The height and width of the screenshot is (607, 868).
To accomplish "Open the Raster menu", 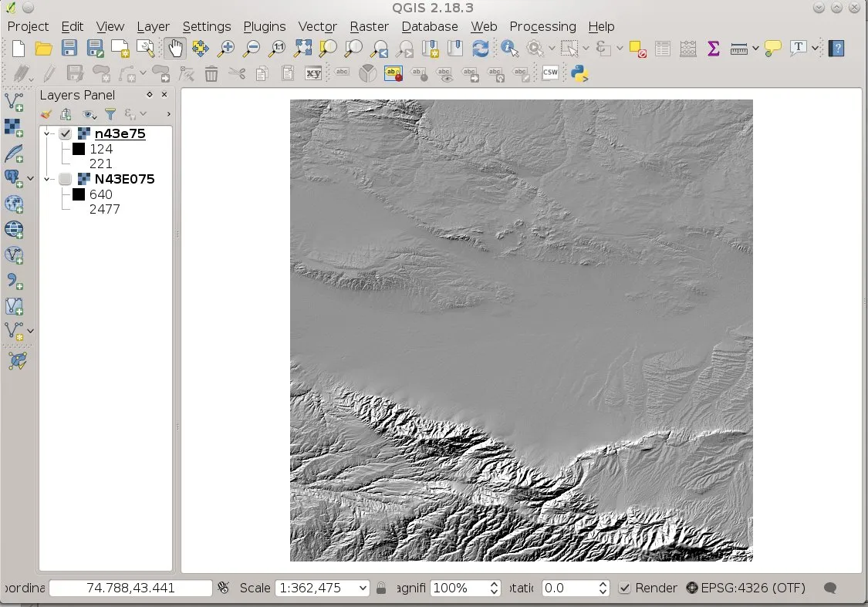I will [x=369, y=26].
